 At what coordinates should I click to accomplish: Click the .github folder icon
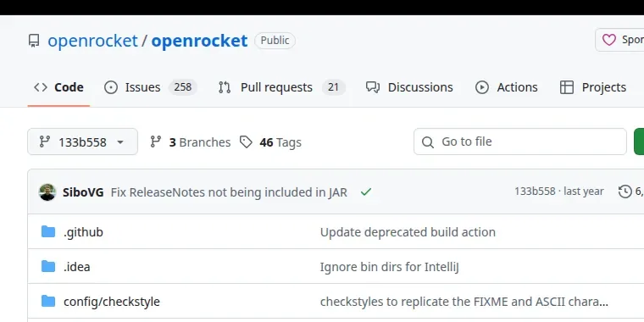[x=48, y=231]
